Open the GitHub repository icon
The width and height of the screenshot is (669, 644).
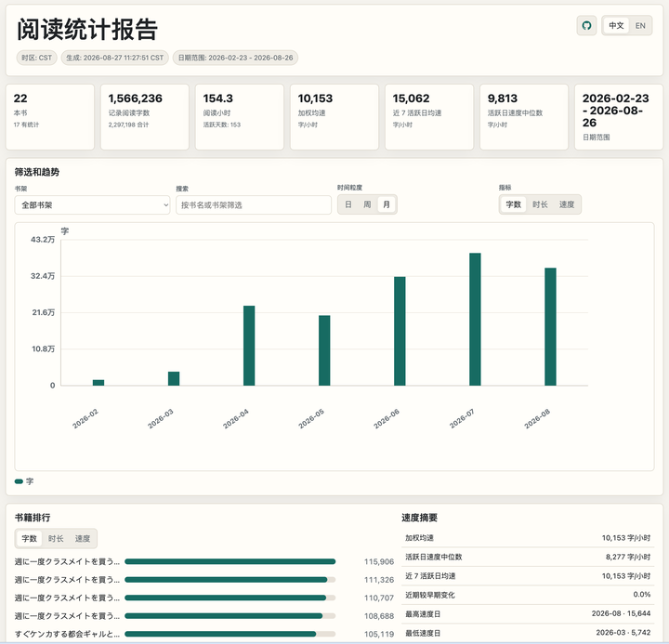(586, 26)
